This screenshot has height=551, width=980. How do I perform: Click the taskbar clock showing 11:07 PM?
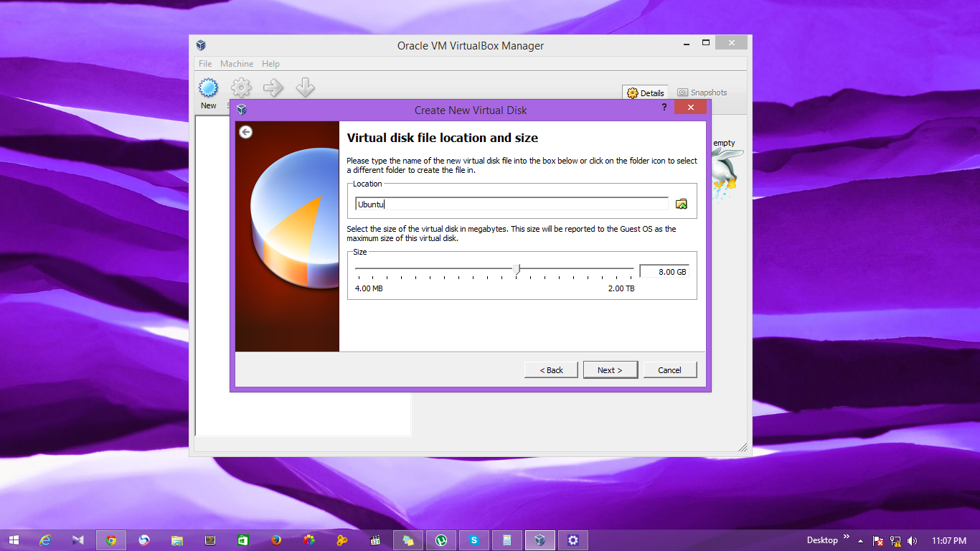949,540
